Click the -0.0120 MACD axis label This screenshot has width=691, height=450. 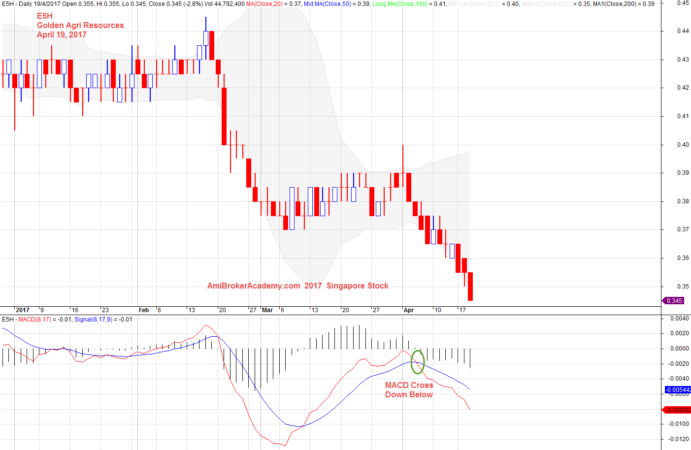[679, 439]
